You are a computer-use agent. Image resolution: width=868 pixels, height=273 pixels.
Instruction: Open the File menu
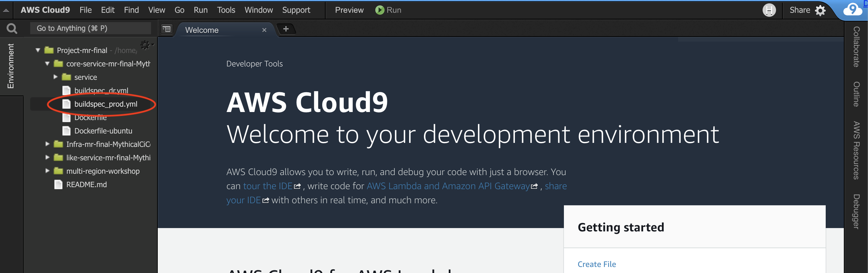(x=86, y=10)
